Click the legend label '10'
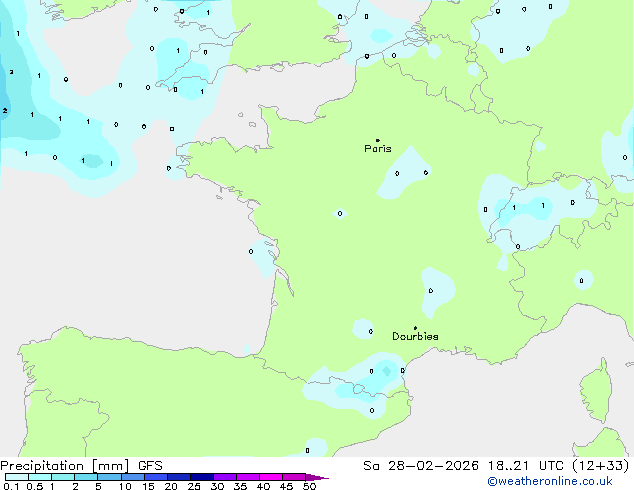This screenshot has height=490, width=634. 125,486
